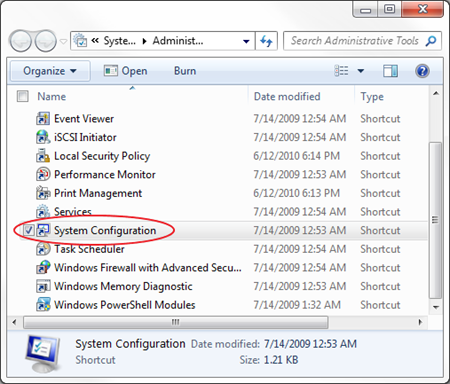The width and height of the screenshot is (450, 384).
Task: Click the large System Configuration details icon
Action: [44, 354]
